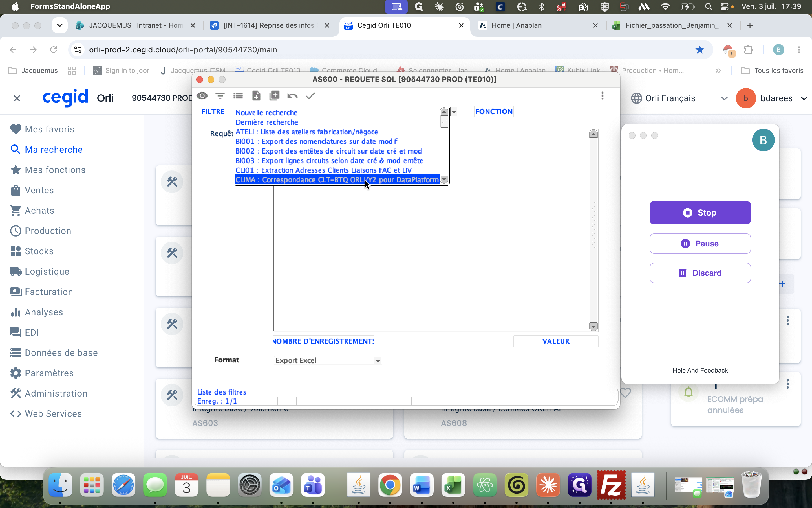Open the filter lines icon in AS600 toolbar
Viewport: 812px width, 508px height.
(220, 96)
